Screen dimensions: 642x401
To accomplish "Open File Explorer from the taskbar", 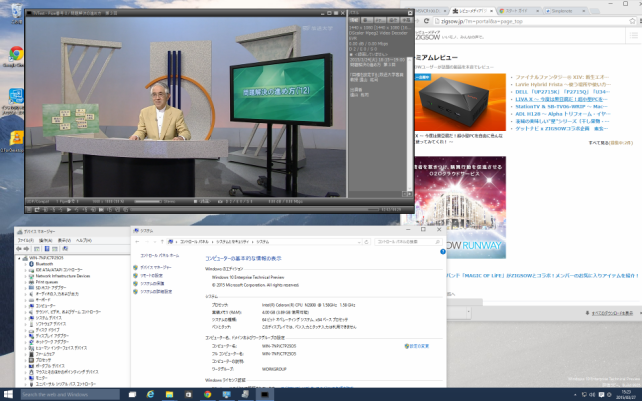I will pos(169,394).
